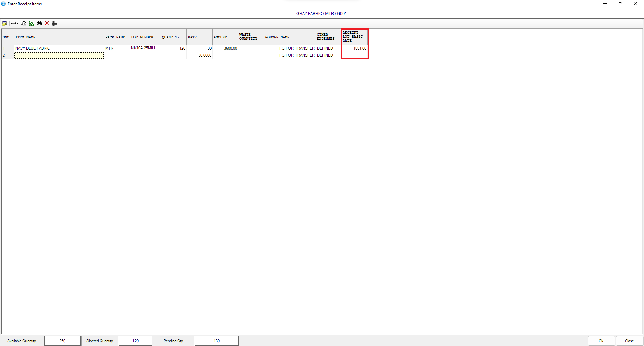Delete row using the red X icon
The image size is (644, 346).
47,23
